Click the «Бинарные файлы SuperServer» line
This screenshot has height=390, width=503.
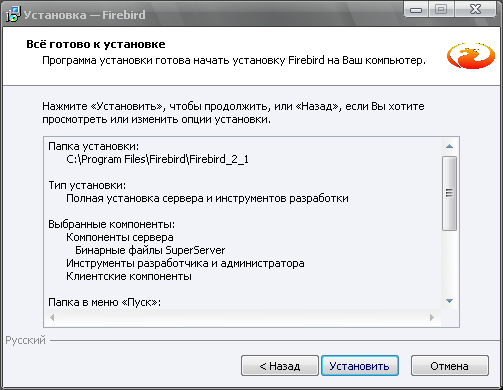[x=150, y=250]
